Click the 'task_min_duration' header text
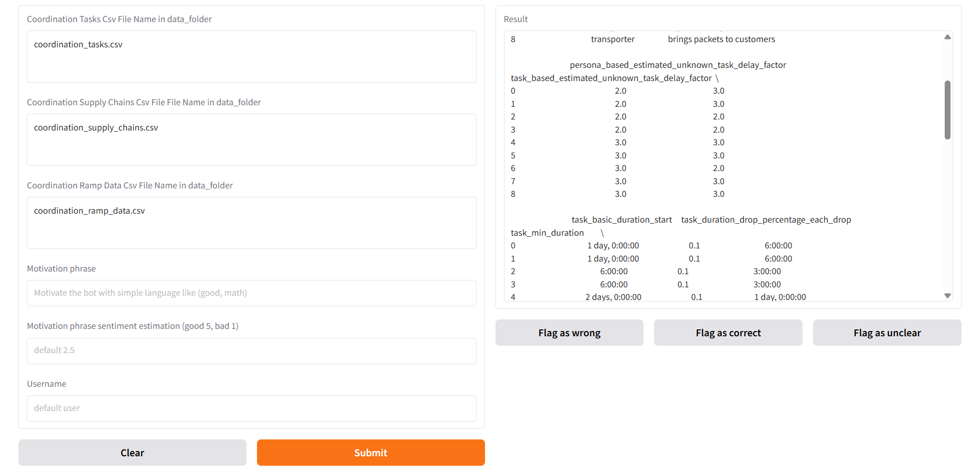Image resolution: width=980 pixels, height=471 pixels. point(547,233)
